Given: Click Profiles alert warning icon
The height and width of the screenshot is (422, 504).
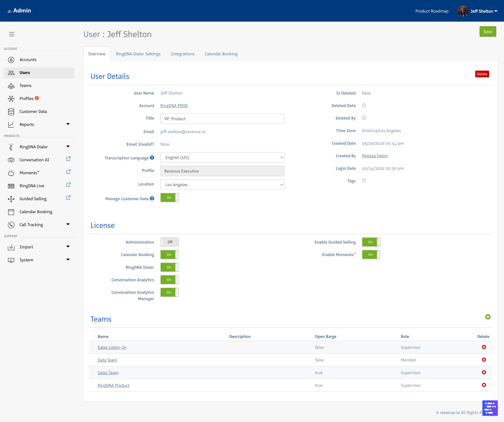Looking at the screenshot, I should 37,98.
